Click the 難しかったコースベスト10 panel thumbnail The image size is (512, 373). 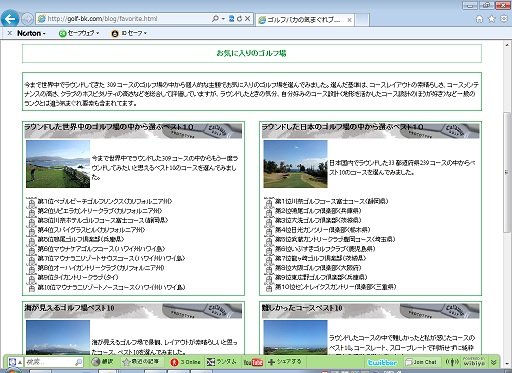tap(295, 337)
